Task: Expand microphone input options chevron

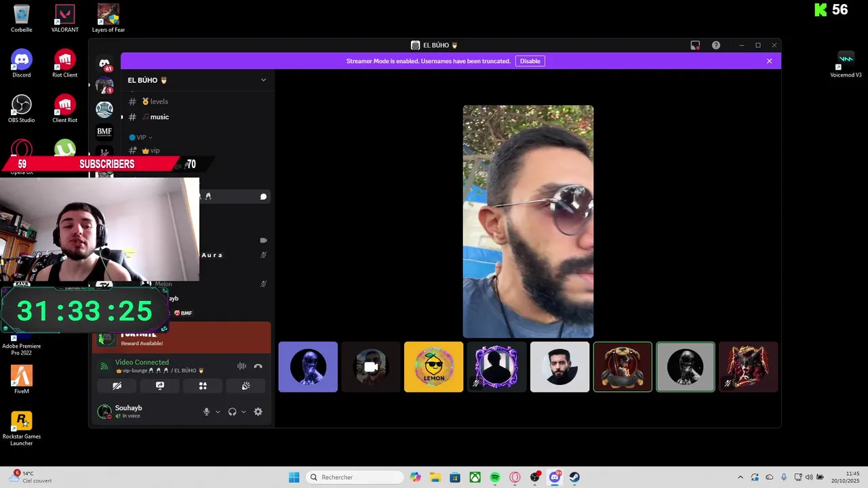Action: pos(218,411)
